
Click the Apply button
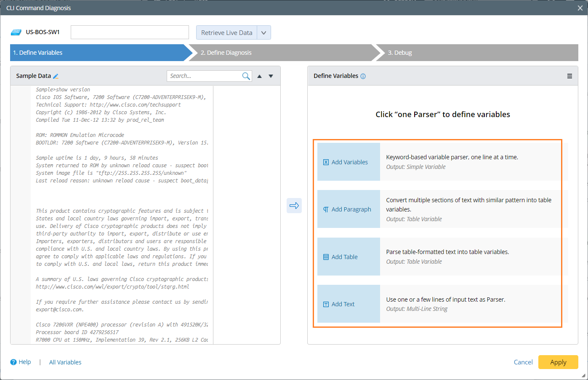click(x=558, y=362)
